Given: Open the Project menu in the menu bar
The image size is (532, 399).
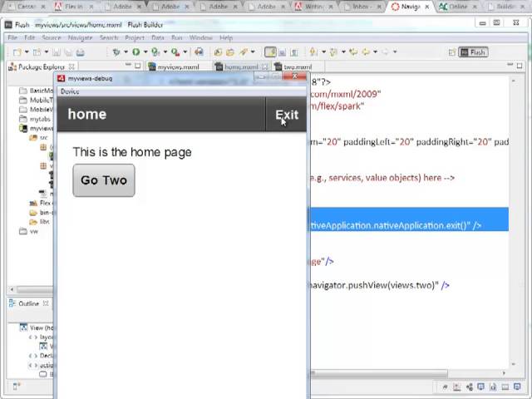Looking at the screenshot, I should [x=134, y=37].
